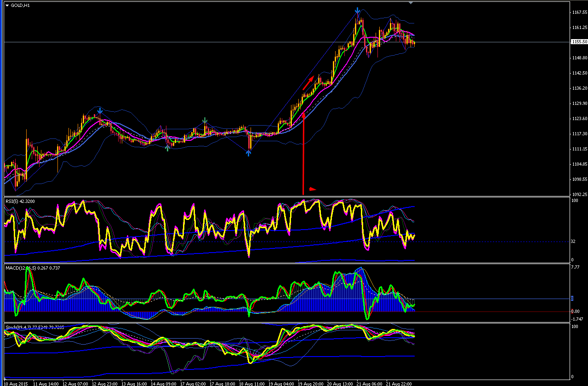
Task: Click the 17 Aug 18:00 time label
Action: [x=222, y=383]
